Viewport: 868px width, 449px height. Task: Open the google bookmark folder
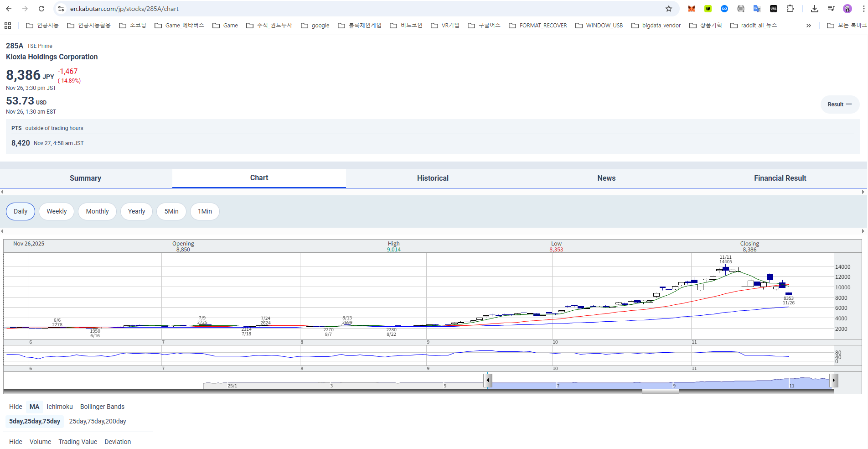(315, 26)
